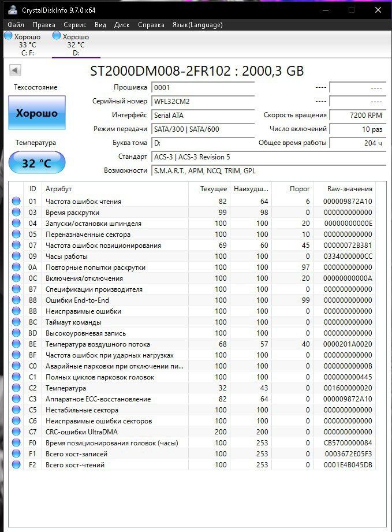Image resolution: width=392 pixels, height=532 pixels.
Task: Click status orb for C0 Аварийные парковки row
Action: pos(16,366)
